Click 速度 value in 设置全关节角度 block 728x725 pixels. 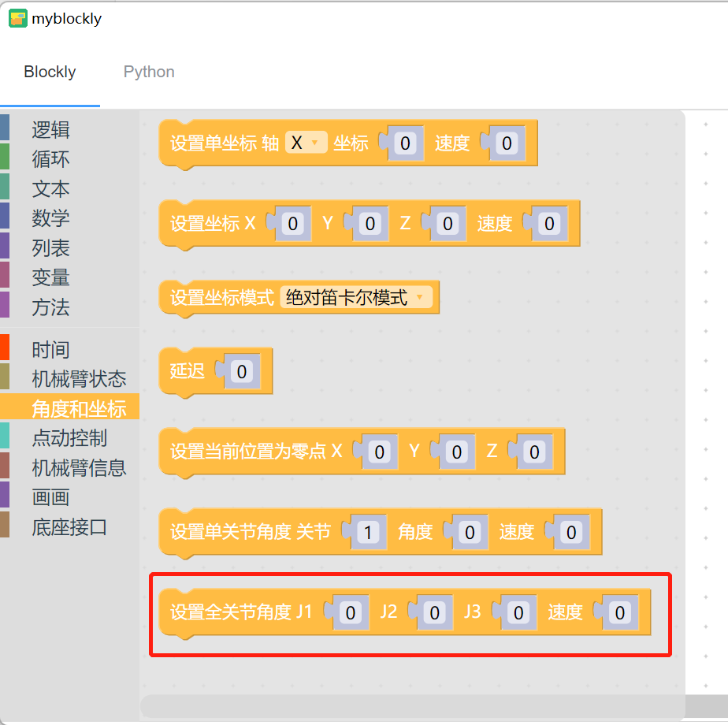tap(620, 612)
